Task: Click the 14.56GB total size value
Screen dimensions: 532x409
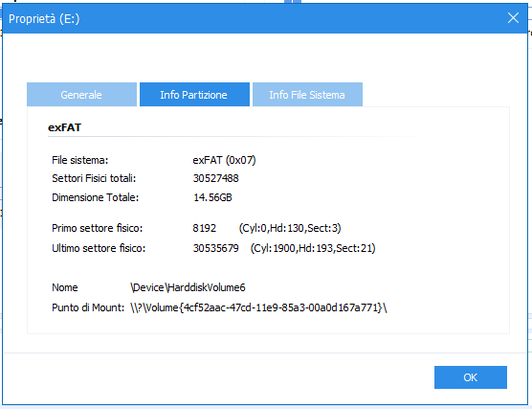Action: (212, 197)
